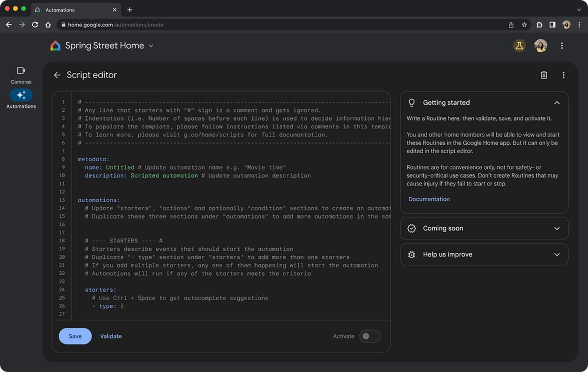Save the script
Viewport: 588px width, 372px height.
pyautogui.click(x=75, y=336)
